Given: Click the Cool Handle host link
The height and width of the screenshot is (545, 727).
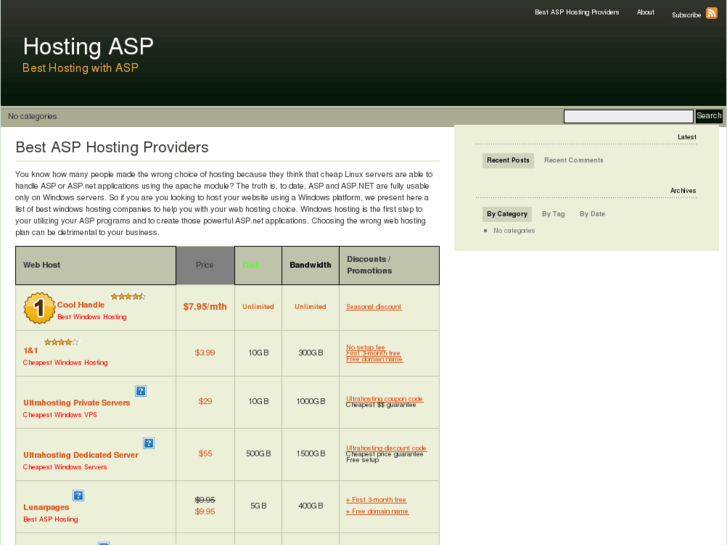Looking at the screenshot, I should 81,305.
